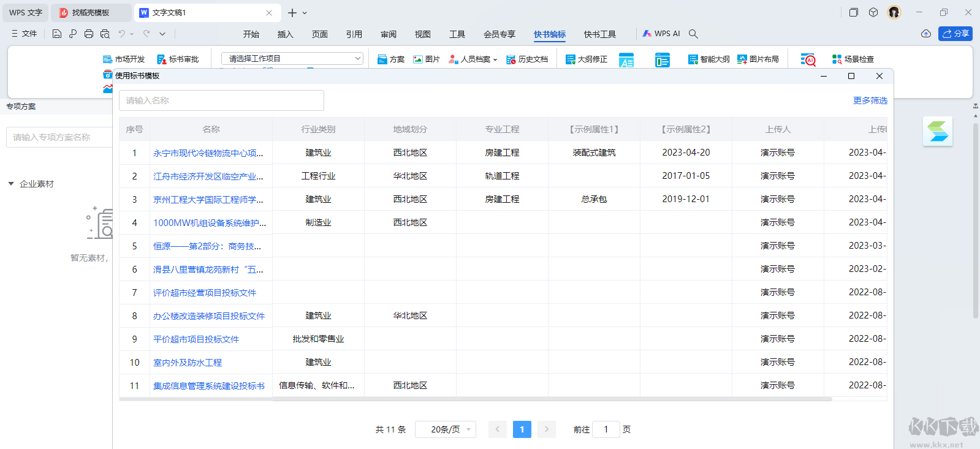980x449 pixels.
Task: Open the 20条/页 page size dropdown
Action: coord(446,429)
